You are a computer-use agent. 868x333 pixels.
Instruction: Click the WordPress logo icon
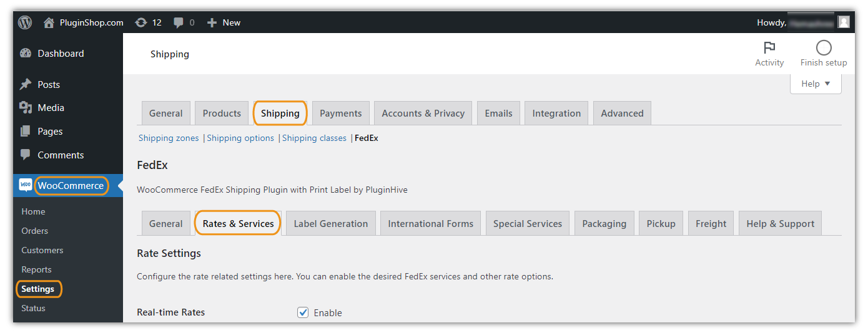point(25,22)
